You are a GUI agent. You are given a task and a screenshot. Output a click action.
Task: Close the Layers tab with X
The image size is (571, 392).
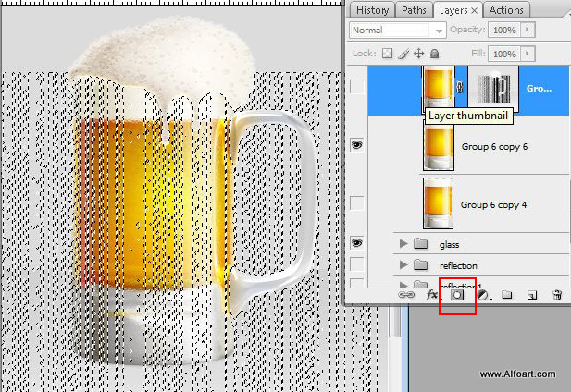(x=474, y=10)
